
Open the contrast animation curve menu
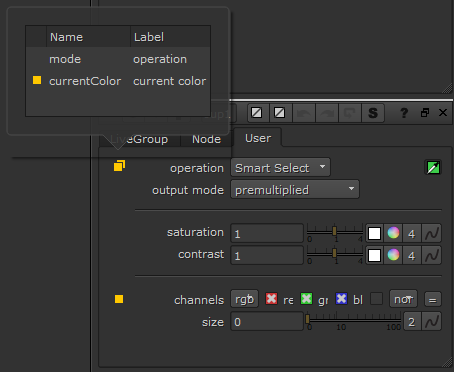432,255
